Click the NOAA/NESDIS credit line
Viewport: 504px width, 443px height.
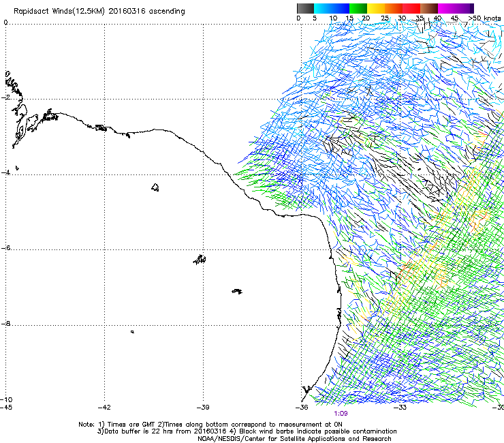click(294, 438)
